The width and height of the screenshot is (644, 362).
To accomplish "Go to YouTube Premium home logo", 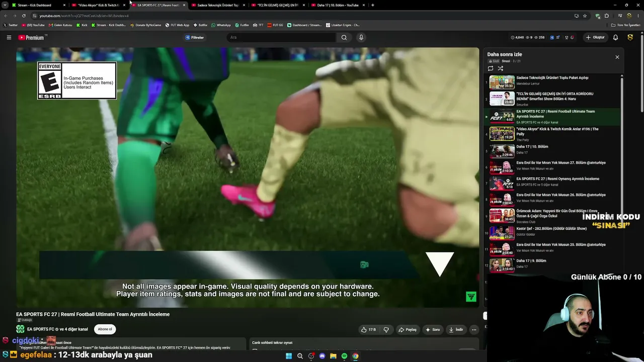I will 31,37.
